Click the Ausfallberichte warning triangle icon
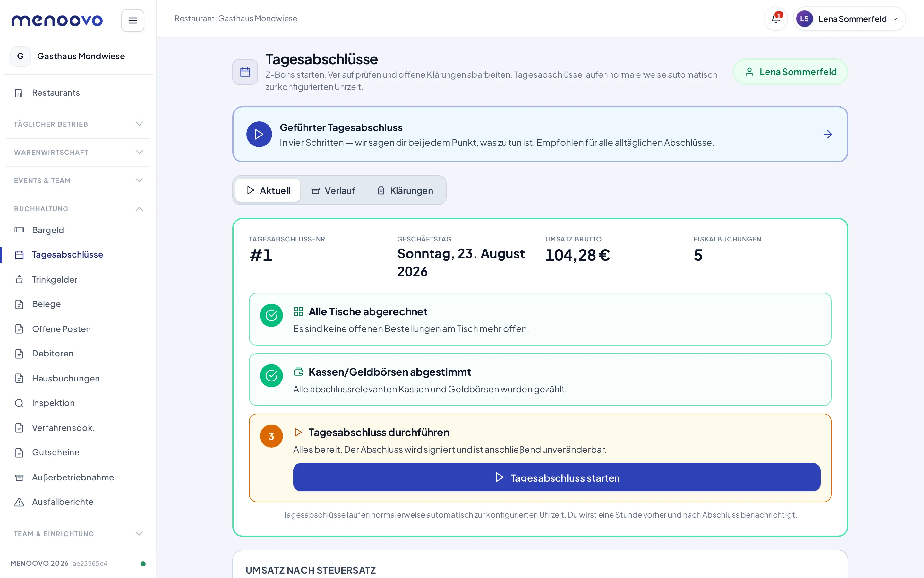Screen dimensions: 924x578 (x=19, y=502)
